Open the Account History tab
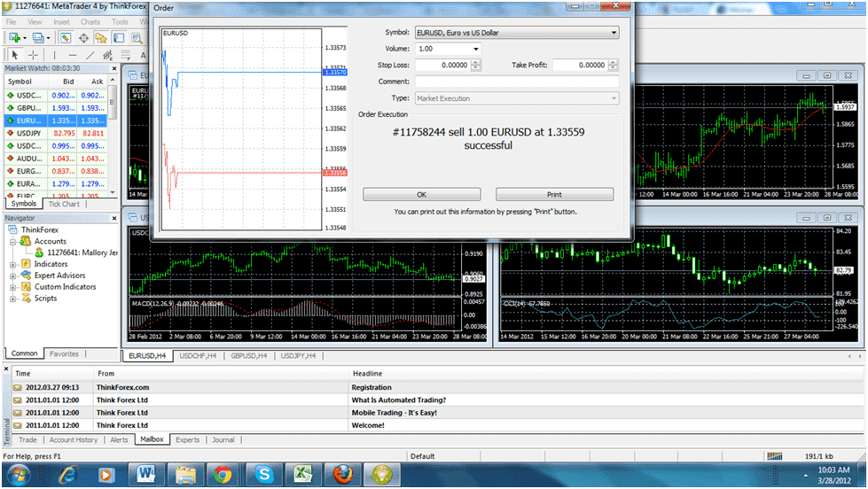868x489 pixels. pyautogui.click(x=73, y=439)
